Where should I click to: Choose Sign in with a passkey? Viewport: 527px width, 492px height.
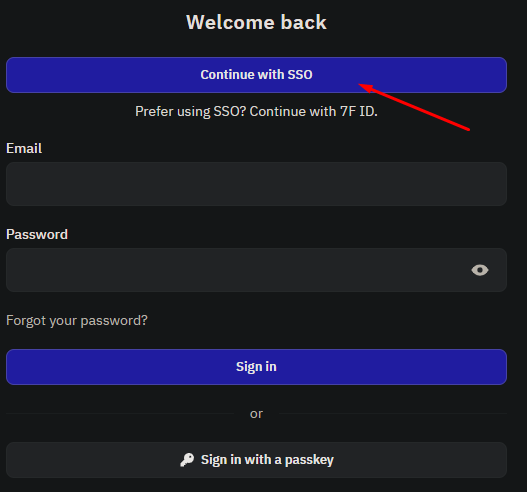click(x=256, y=460)
